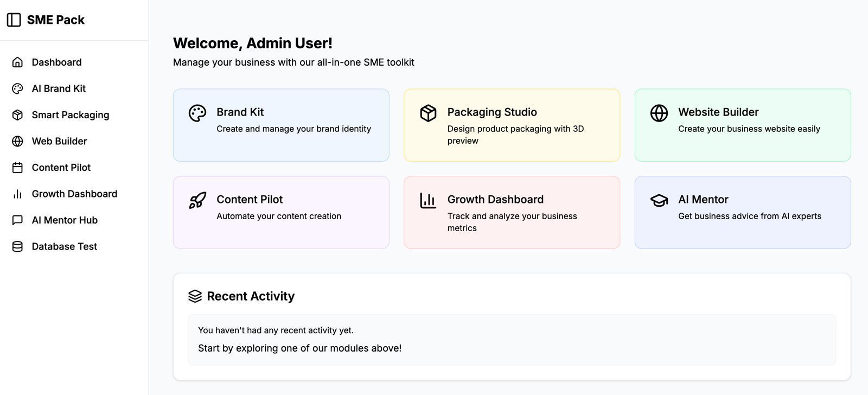Toggle the sidebar panel icon beside SME Pack
This screenshot has height=395, width=868.
pyautogui.click(x=14, y=20)
